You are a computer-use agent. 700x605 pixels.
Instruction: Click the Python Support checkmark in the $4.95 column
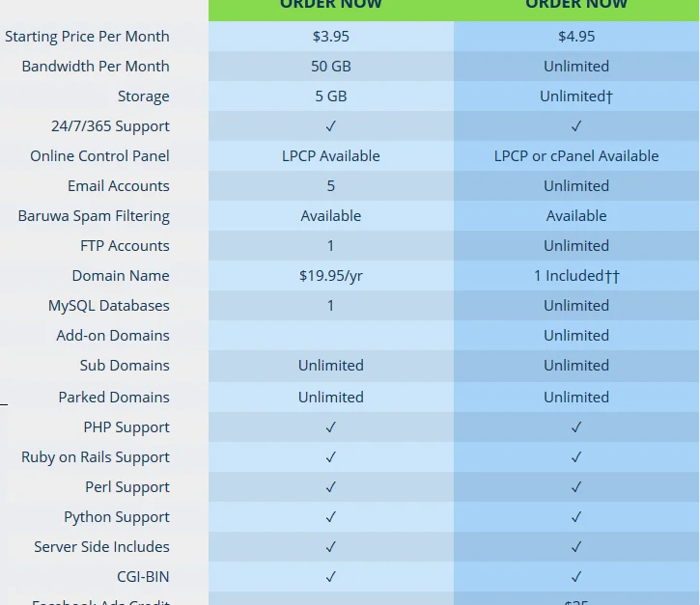click(576, 517)
